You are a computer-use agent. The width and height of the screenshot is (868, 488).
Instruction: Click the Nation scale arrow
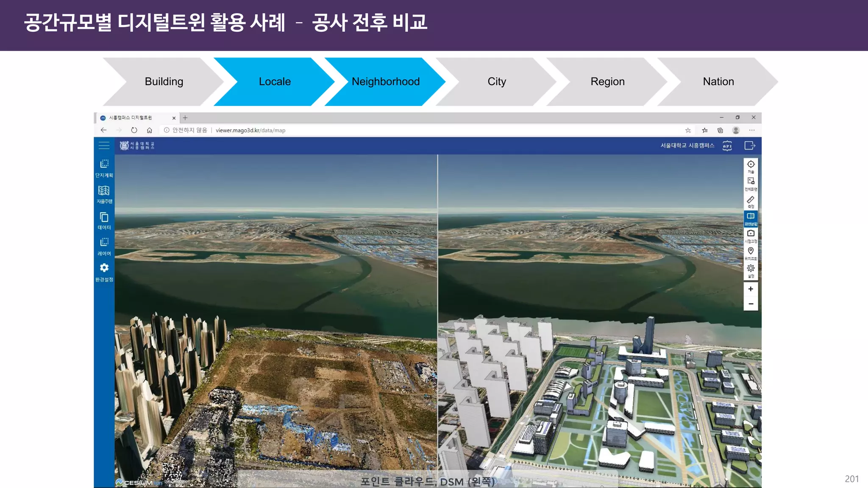point(718,81)
